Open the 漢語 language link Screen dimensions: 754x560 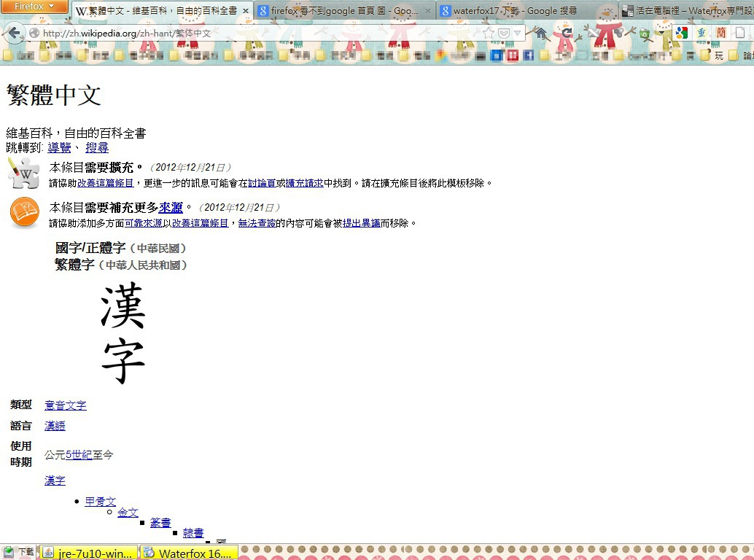pos(55,425)
